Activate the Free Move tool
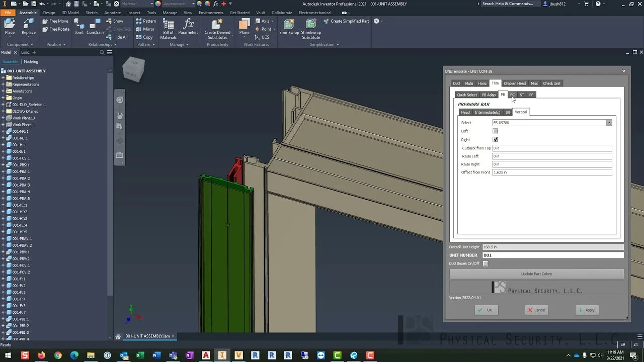 55,21
